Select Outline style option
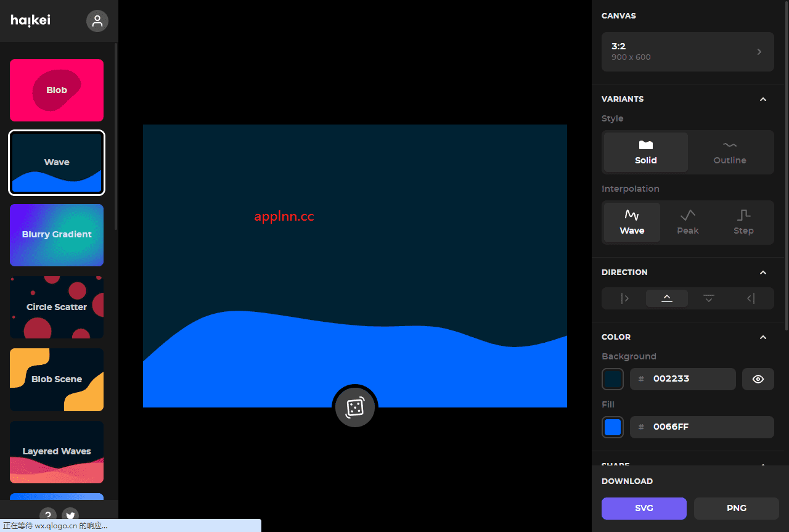The height and width of the screenshot is (532, 789). 730,152
